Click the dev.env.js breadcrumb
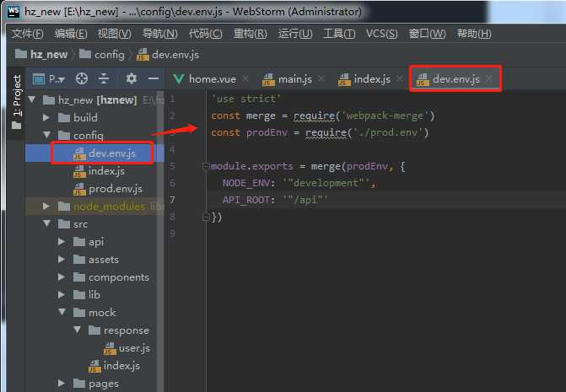The image size is (566, 392). pos(168,55)
